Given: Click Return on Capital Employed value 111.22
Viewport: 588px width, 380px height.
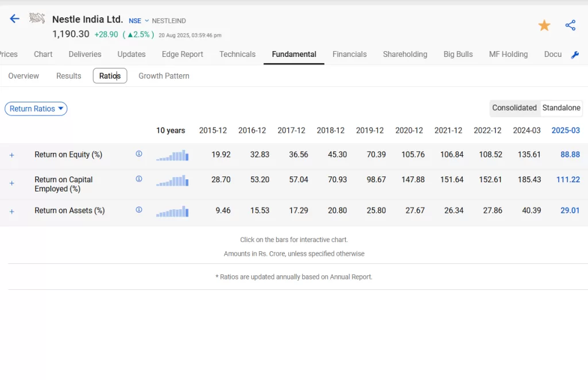Looking at the screenshot, I should [568, 179].
